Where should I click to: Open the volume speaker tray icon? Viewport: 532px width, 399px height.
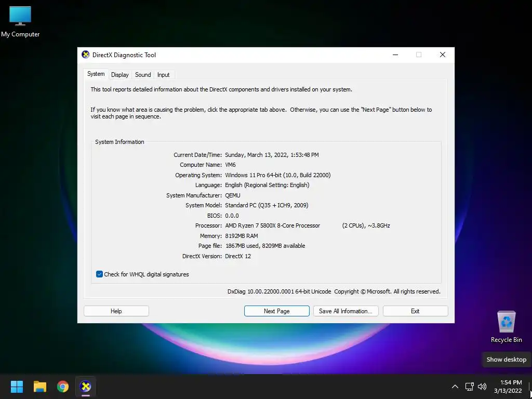click(x=482, y=386)
